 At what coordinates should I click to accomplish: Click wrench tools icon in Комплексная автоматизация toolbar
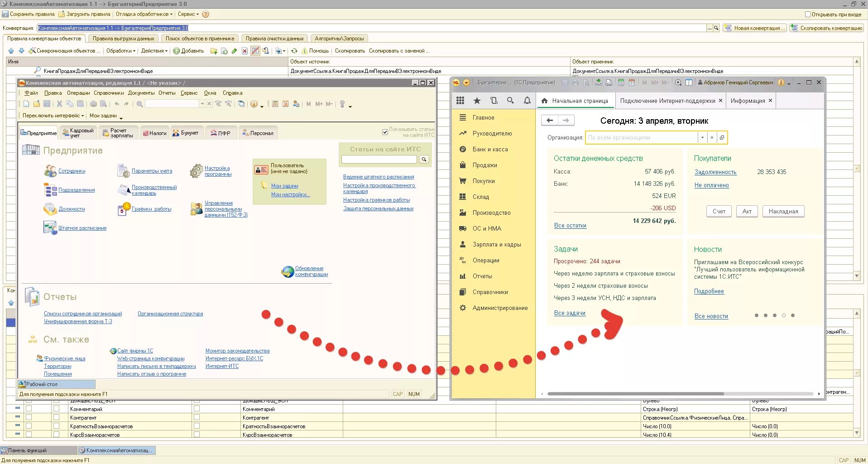pos(342,104)
